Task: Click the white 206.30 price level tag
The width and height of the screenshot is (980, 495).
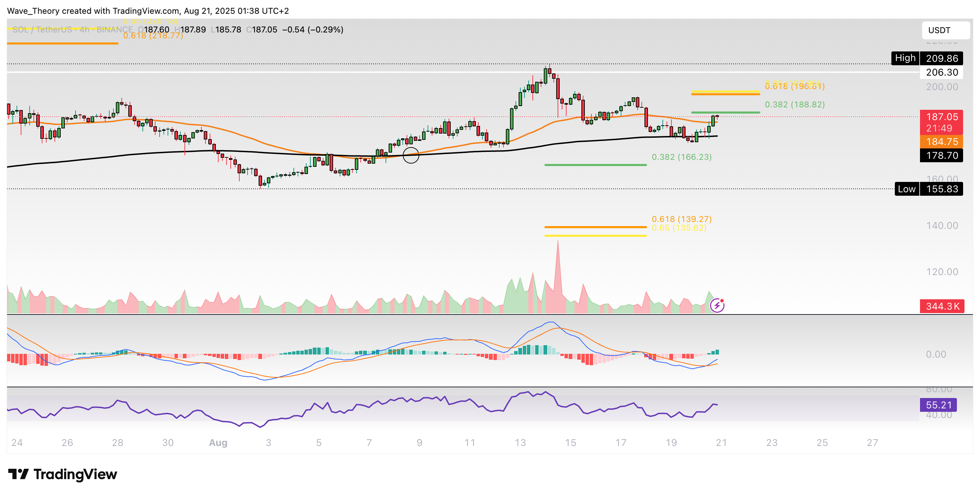Action: coord(941,72)
